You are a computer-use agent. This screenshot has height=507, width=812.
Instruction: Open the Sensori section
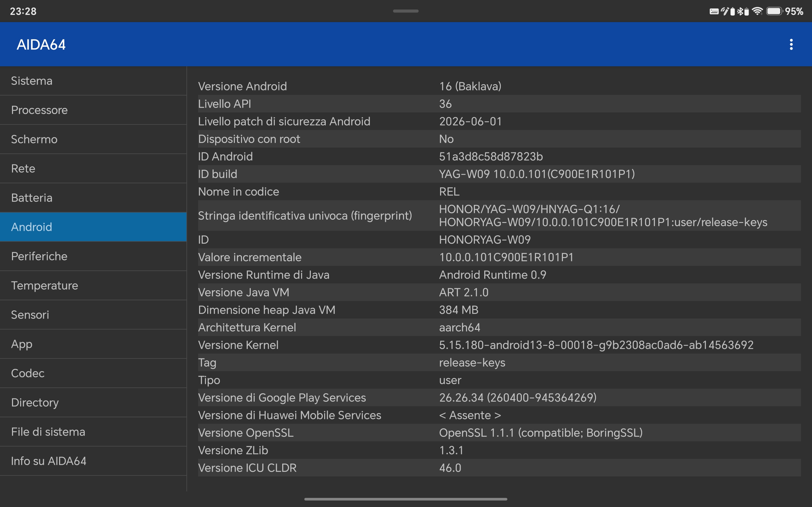click(x=93, y=315)
